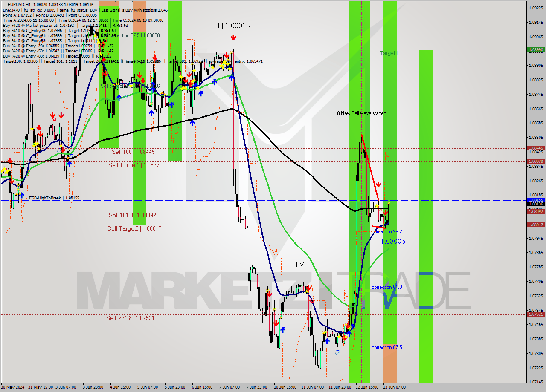546x392 pixels.
Task: Click the 1.08585 price axis value
Action: click(536, 123)
